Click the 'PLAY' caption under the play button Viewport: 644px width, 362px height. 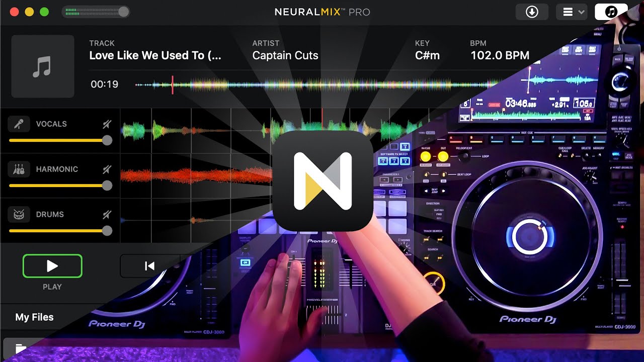coord(52,287)
